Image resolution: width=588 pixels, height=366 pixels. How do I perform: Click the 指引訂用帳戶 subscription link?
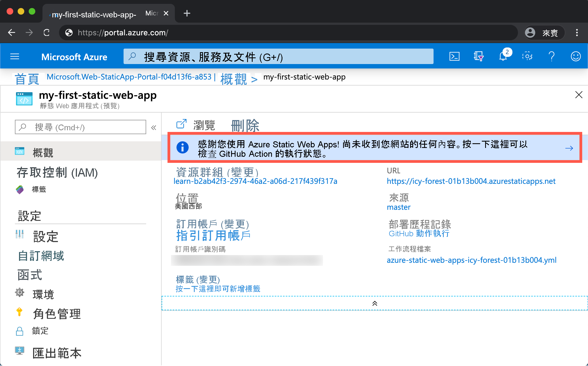(x=213, y=235)
